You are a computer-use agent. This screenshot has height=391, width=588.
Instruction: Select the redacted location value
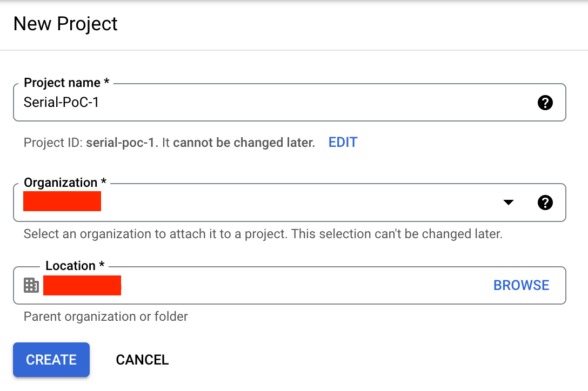pos(82,285)
